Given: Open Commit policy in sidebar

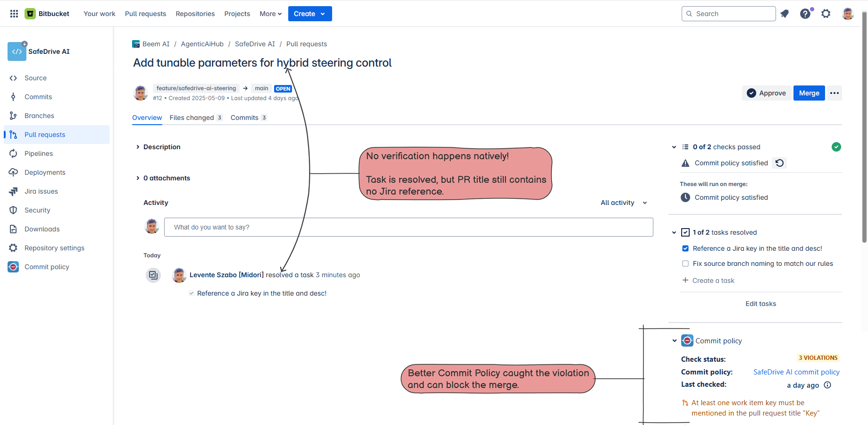Looking at the screenshot, I should point(57,267).
